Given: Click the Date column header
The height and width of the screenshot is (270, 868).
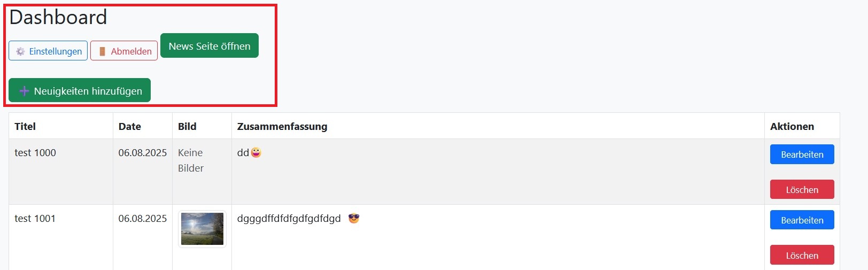Looking at the screenshot, I should tap(130, 127).
